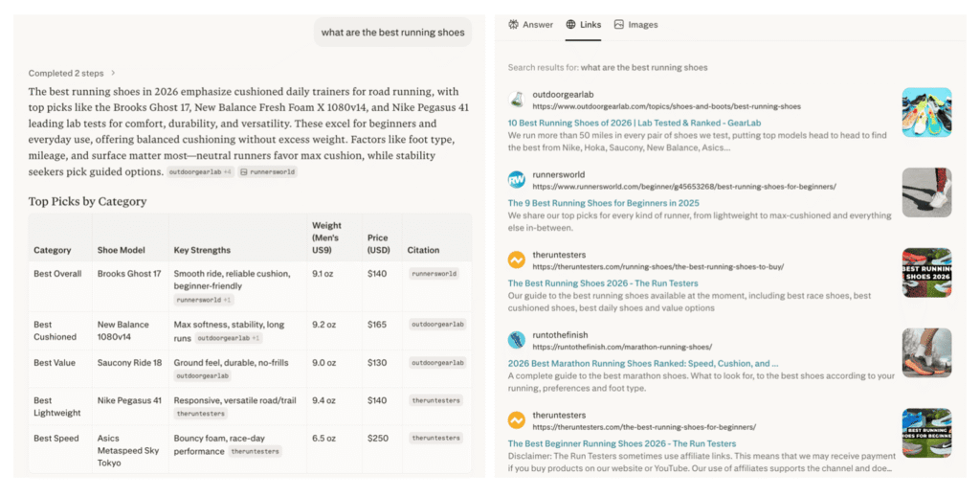Open The 9 Best Running Shoes for Beginners link
The image size is (980, 497).
point(603,203)
